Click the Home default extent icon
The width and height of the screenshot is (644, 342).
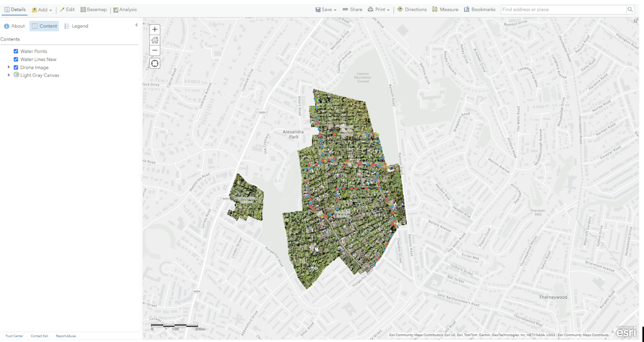pyautogui.click(x=155, y=40)
